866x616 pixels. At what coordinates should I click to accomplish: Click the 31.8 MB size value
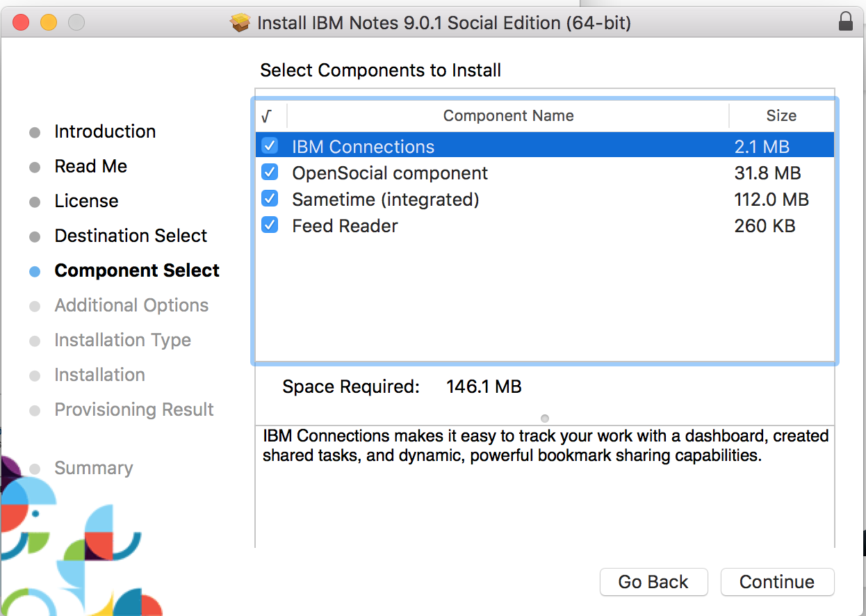pyautogui.click(x=767, y=172)
